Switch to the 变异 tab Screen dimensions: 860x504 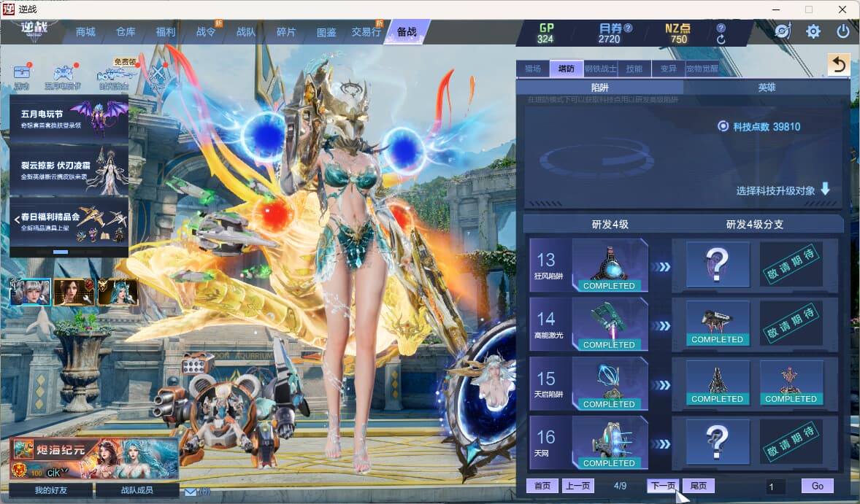pyautogui.click(x=668, y=69)
